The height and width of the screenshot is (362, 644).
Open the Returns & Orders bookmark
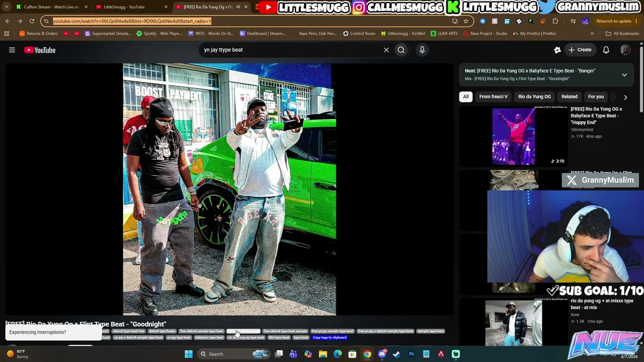pyautogui.click(x=39, y=34)
